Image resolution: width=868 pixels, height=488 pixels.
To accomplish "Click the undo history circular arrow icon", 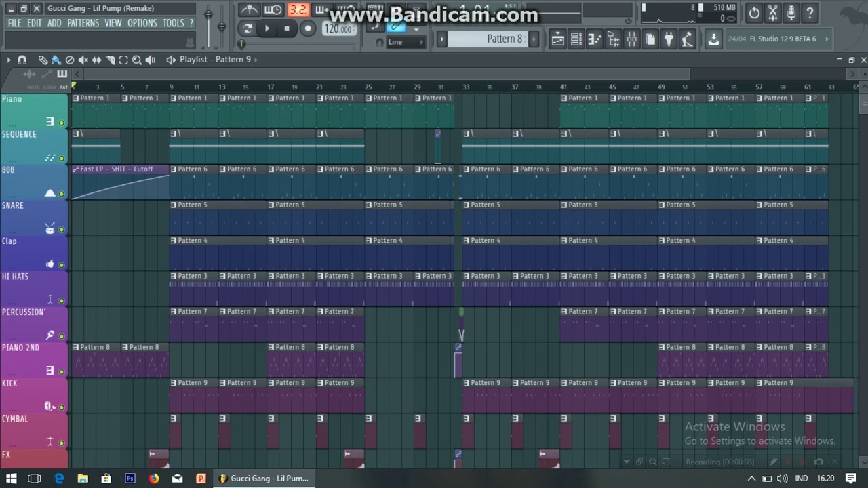I will [x=754, y=12].
